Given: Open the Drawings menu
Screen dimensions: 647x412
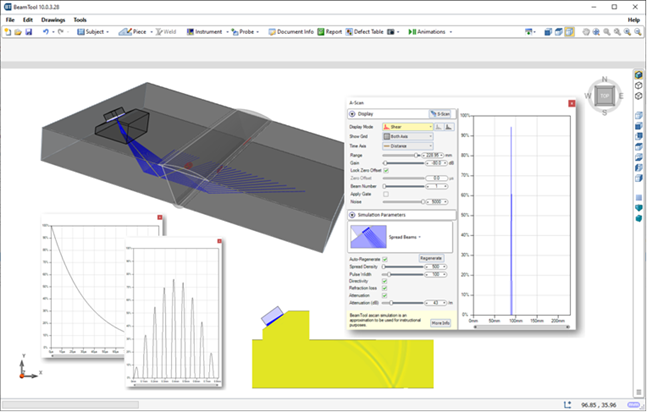Looking at the screenshot, I should pos(53,20).
